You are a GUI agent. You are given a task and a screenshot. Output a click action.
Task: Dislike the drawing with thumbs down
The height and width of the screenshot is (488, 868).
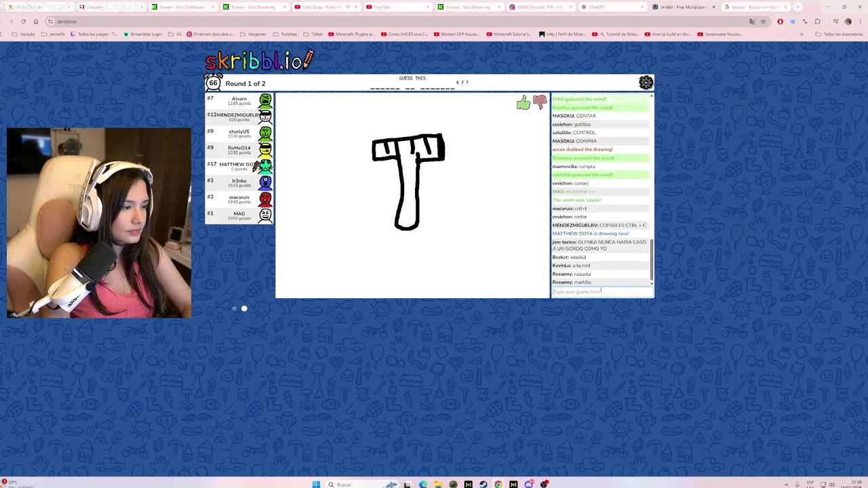coord(540,102)
